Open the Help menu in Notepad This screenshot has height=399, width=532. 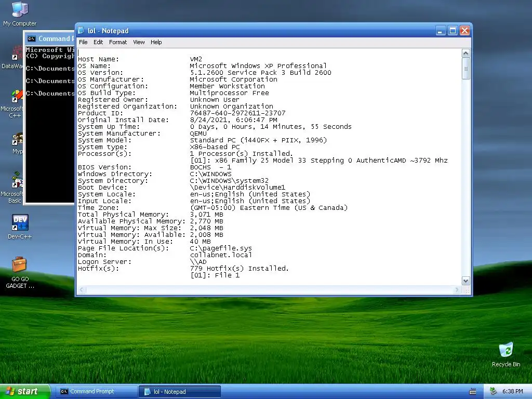[x=156, y=42]
